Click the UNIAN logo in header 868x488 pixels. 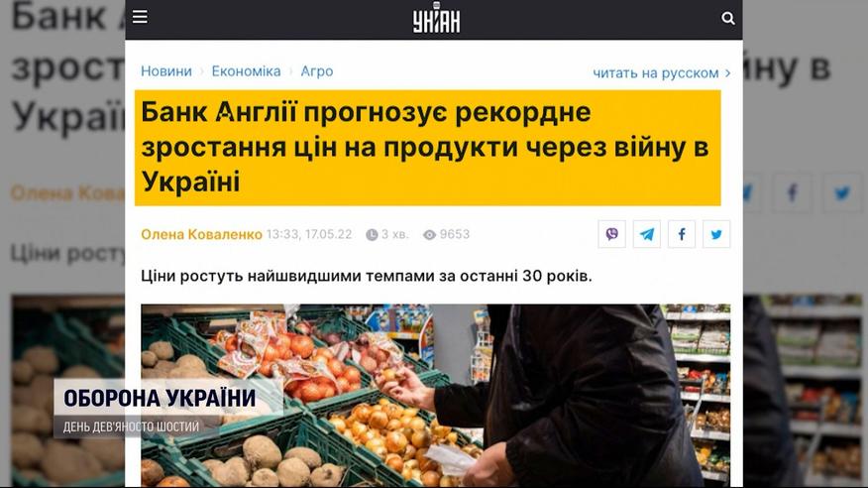[436, 18]
